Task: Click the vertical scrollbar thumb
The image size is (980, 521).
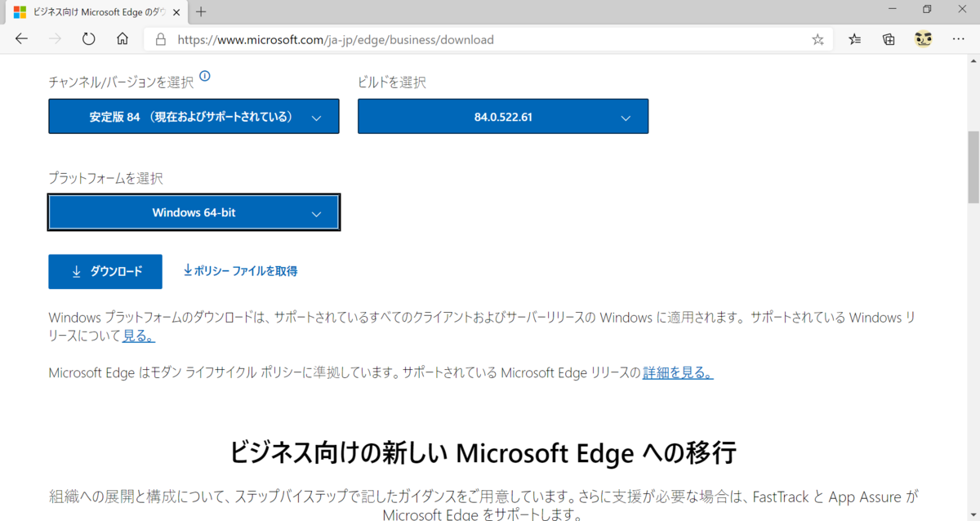Action: click(x=973, y=167)
